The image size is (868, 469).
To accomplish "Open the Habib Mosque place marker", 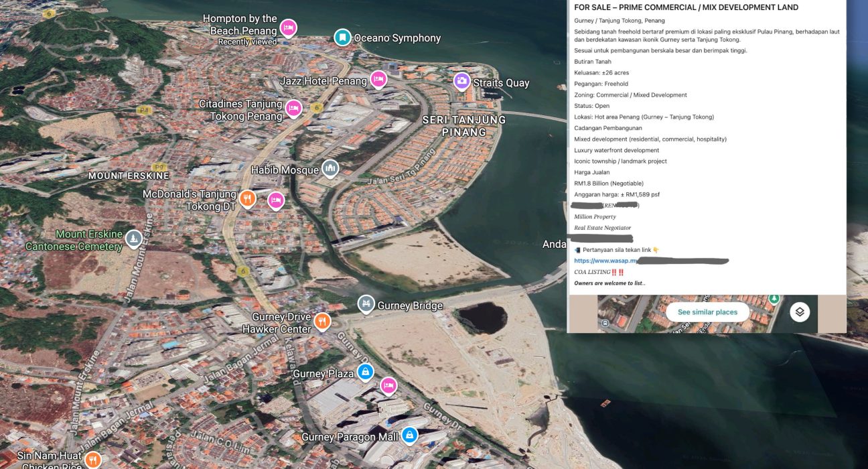I will tap(330, 169).
